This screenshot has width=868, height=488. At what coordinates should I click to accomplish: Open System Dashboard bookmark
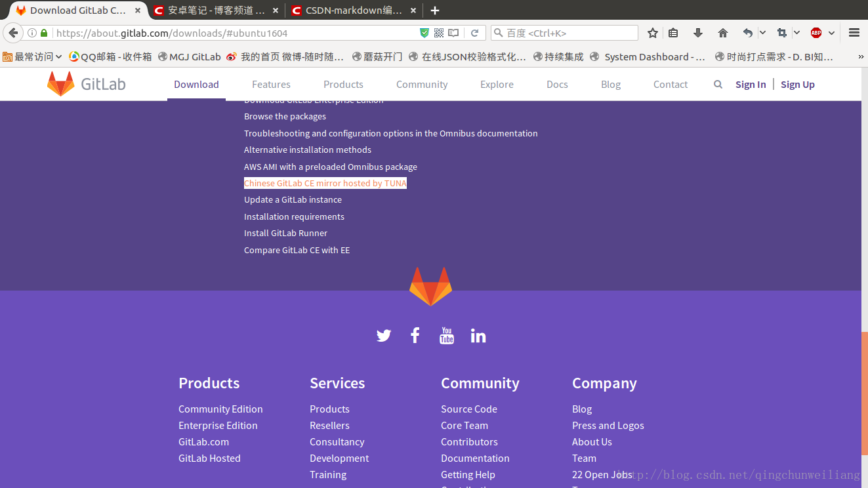coord(648,57)
